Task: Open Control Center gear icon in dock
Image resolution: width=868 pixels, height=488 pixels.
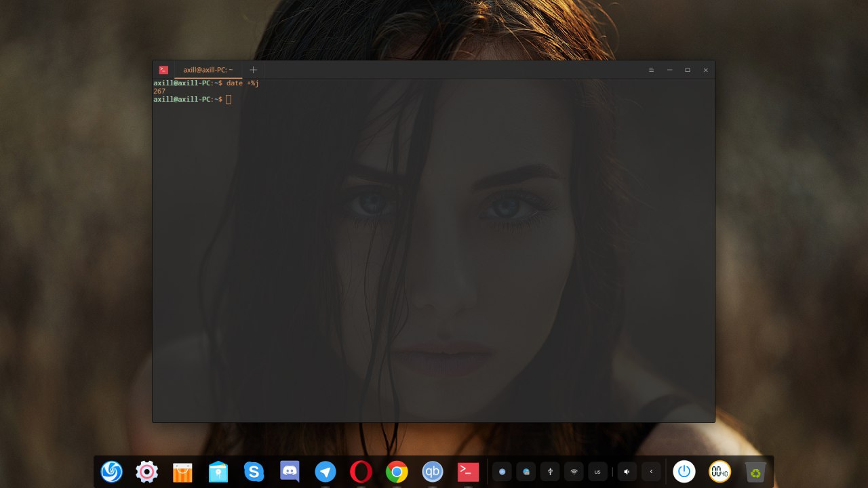Action: click(146, 471)
